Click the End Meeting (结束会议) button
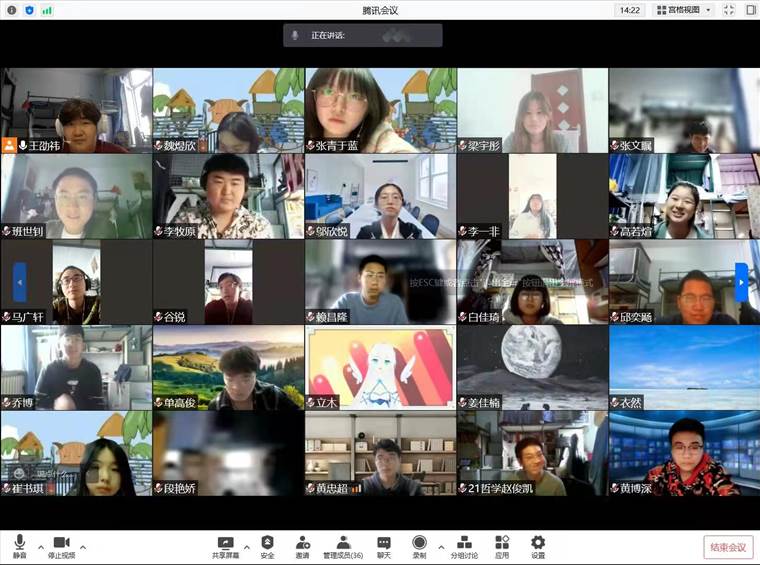The width and height of the screenshot is (760, 565). [728, 547]
